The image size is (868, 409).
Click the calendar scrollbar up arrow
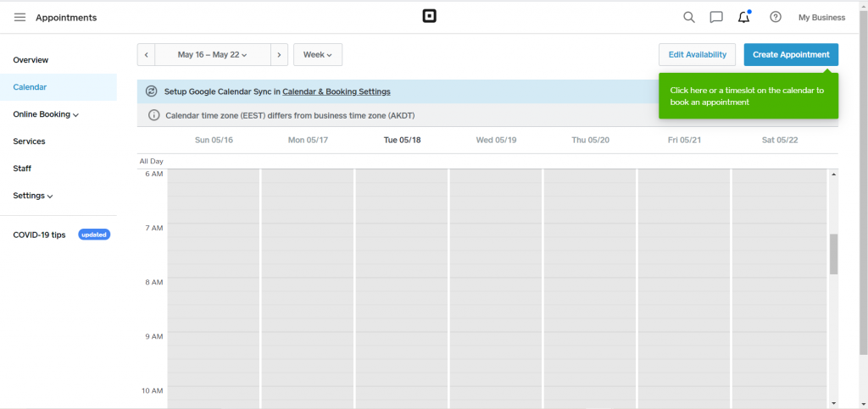click(x=834, y=174)
